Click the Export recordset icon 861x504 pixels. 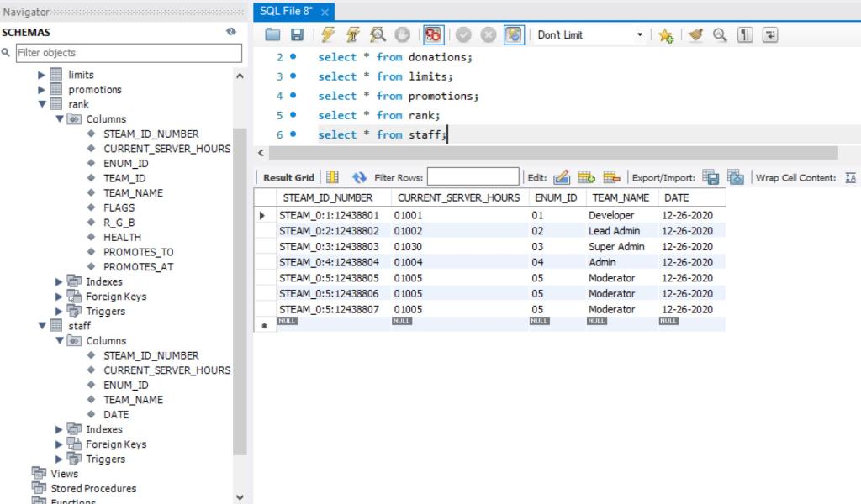point(709,177)
